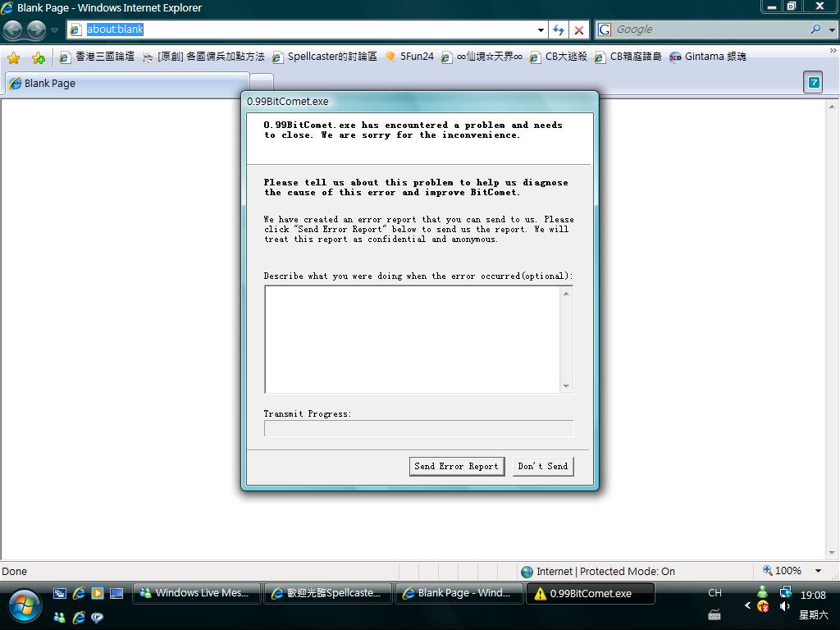Launch Windows Media Player quick launch icon
The height and width of the screenshot is (630, 840).
coord(98,593)
